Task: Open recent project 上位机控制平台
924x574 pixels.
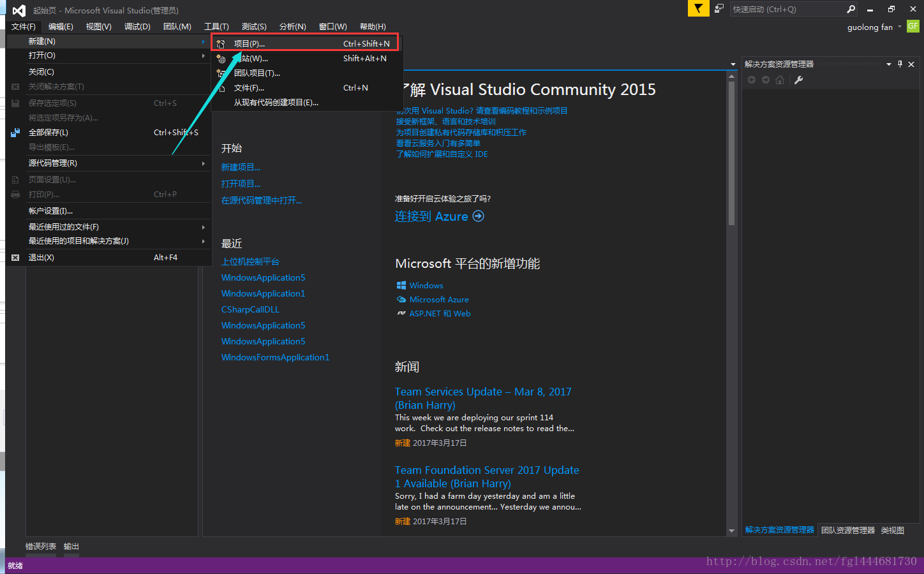Action: [250, 261]
